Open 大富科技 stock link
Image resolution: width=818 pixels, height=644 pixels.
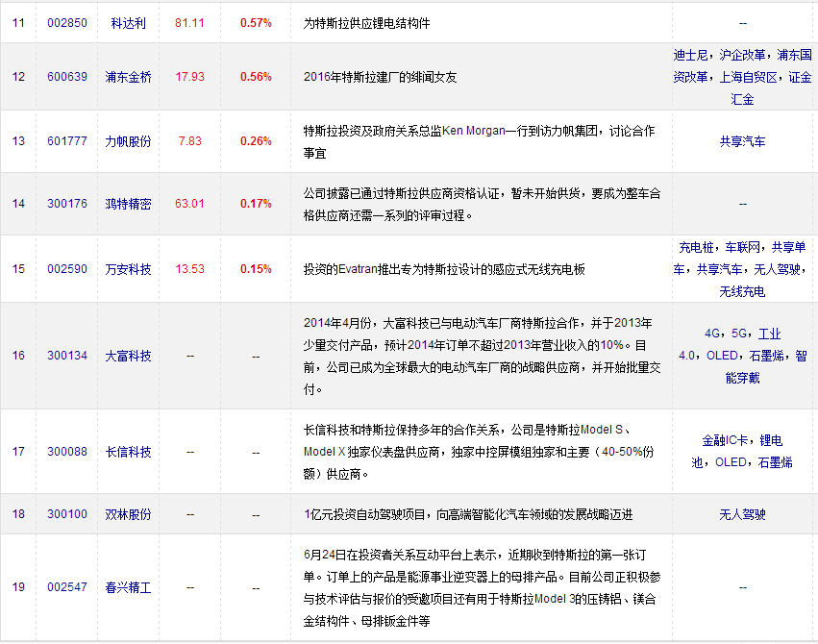point(128,356)
